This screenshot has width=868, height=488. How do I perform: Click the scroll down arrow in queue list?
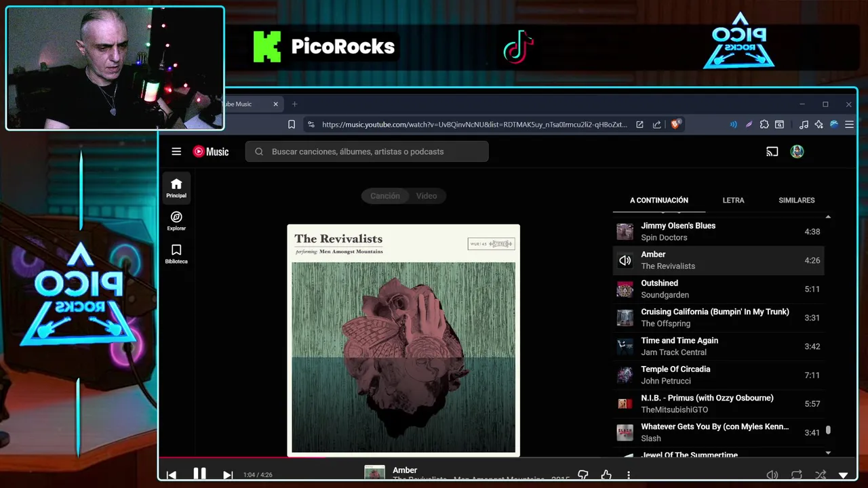click(x=828, y=453)
